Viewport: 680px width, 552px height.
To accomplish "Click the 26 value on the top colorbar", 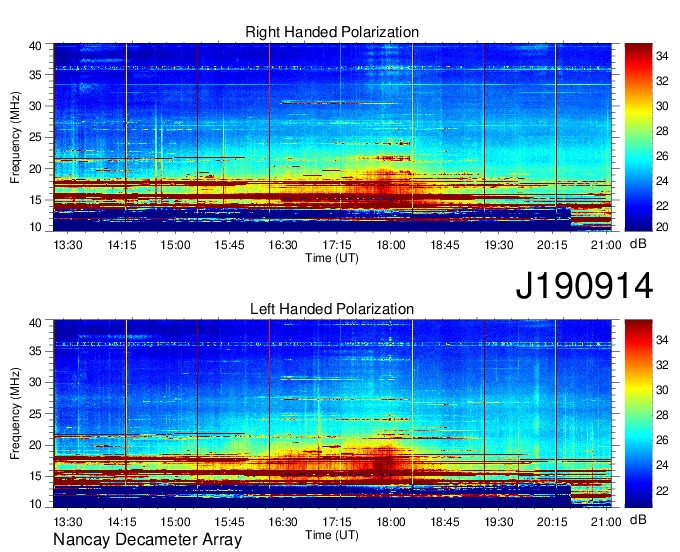I will click(662, 156).
